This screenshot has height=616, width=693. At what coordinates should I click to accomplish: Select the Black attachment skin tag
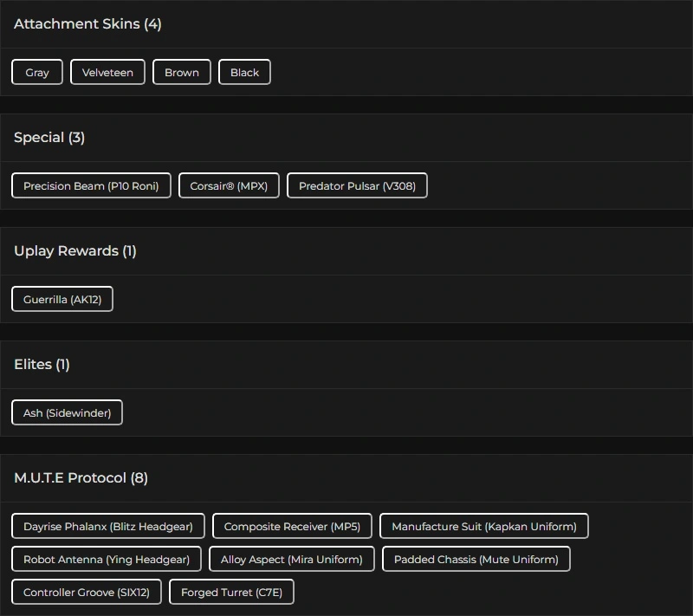[x=244, y=72]
